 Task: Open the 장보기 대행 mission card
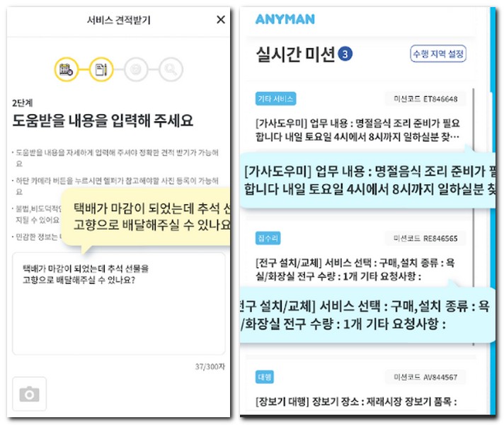point(357,402)
